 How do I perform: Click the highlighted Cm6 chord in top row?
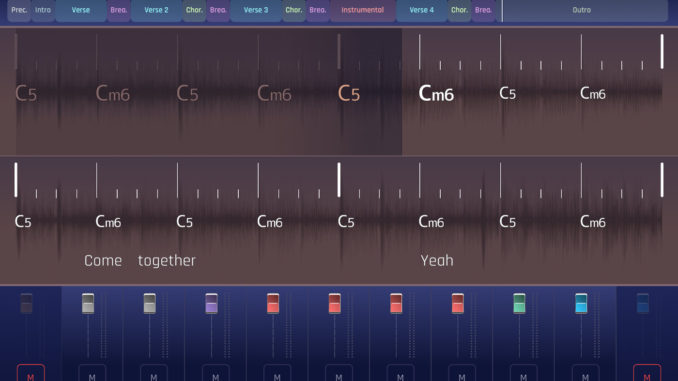pos(436,93)
